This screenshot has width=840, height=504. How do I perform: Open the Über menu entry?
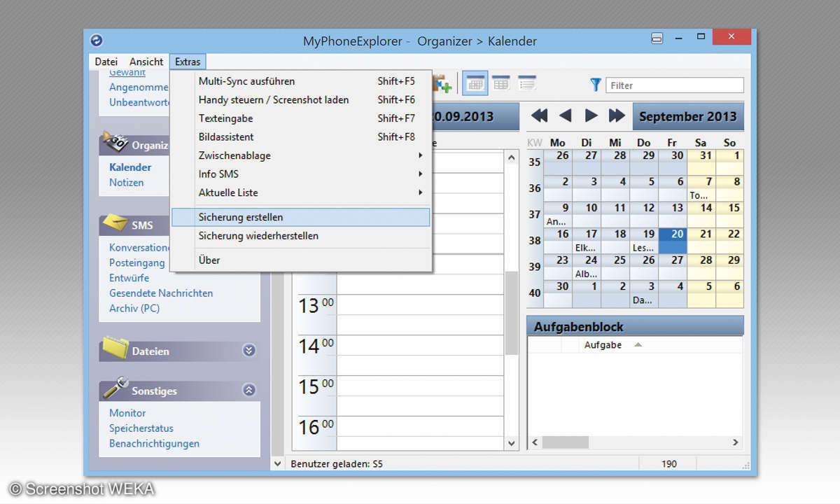301,260
